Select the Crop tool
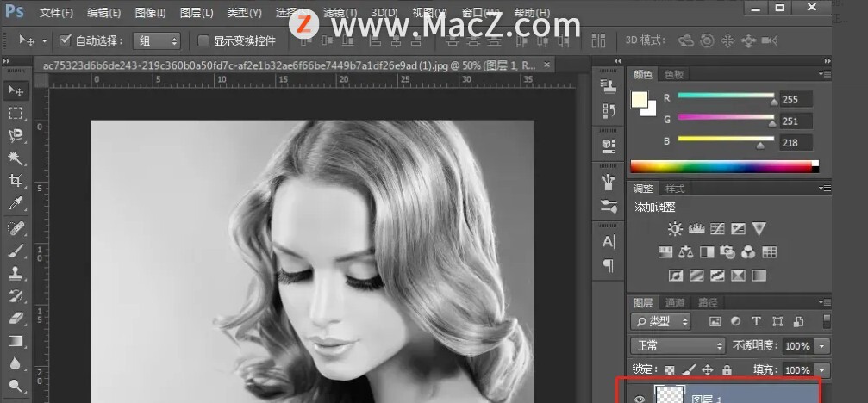This screenshot has height=403, width=868. [x=16, y=181]
